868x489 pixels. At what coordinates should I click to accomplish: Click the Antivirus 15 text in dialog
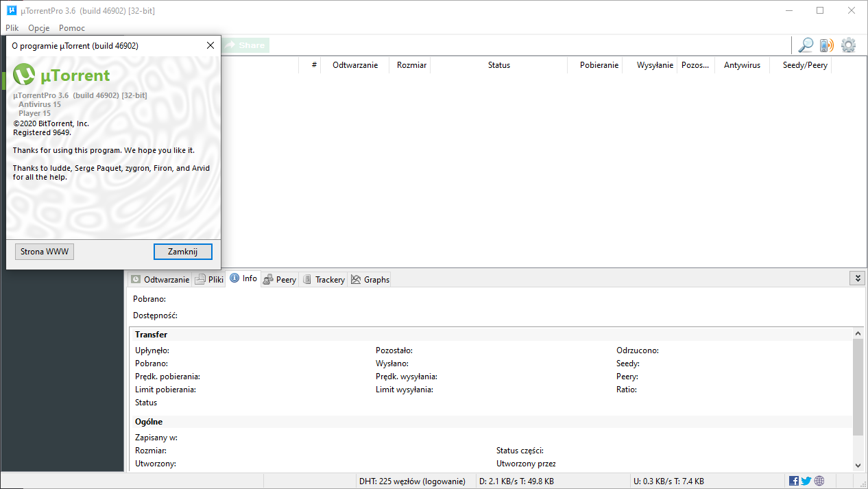click(40, 104)
